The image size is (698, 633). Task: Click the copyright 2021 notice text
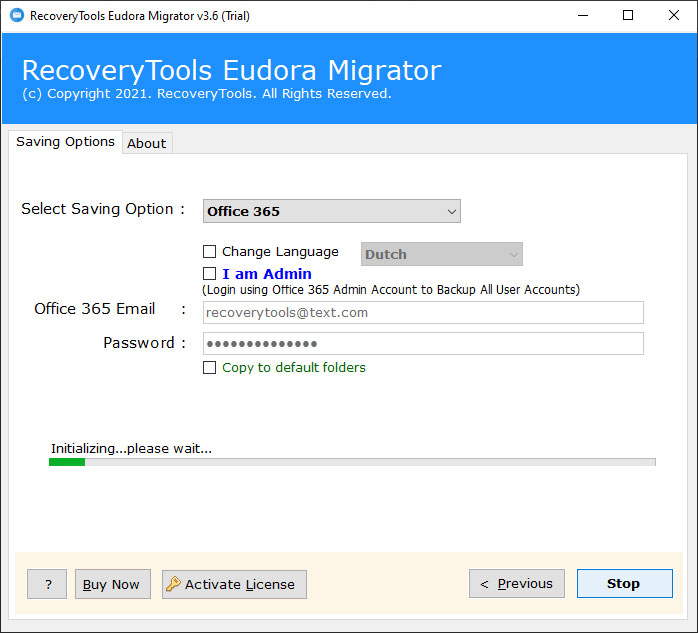pyautogui.click(x=207, y=94)
